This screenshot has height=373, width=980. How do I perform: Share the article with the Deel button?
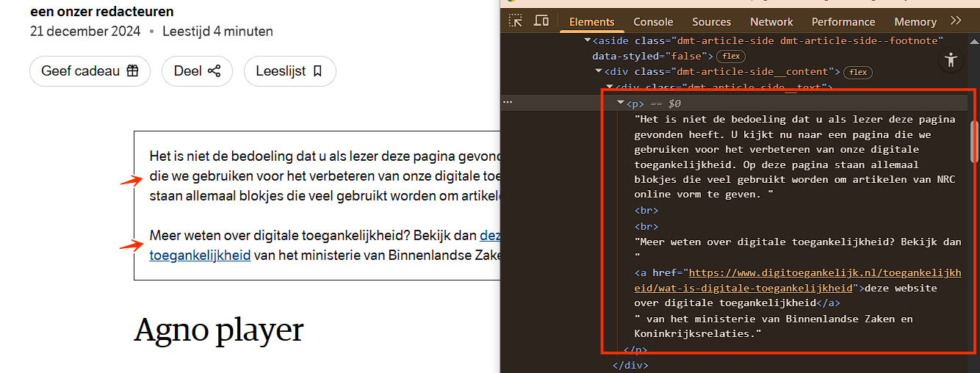click(x=197, y=71)
